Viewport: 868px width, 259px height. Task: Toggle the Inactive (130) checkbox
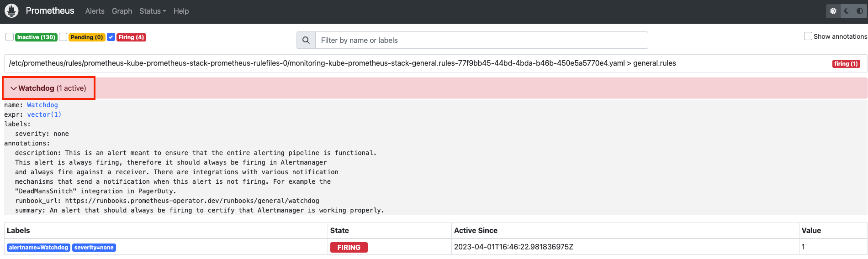[10, 37]
